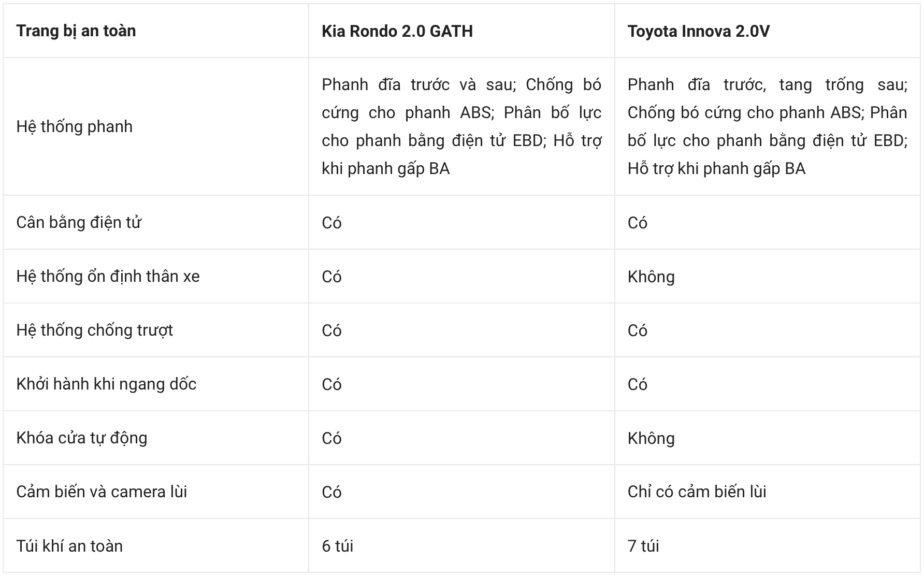
Task: Click 'Cảm biến và camera lùi' label
Action: pos(102,492)
